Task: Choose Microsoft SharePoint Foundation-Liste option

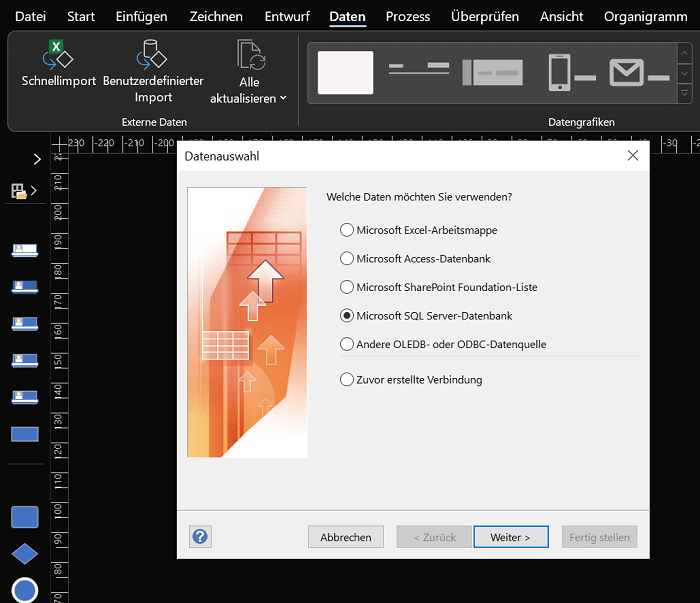Action: pyautogui.click(x=438, y=287)
